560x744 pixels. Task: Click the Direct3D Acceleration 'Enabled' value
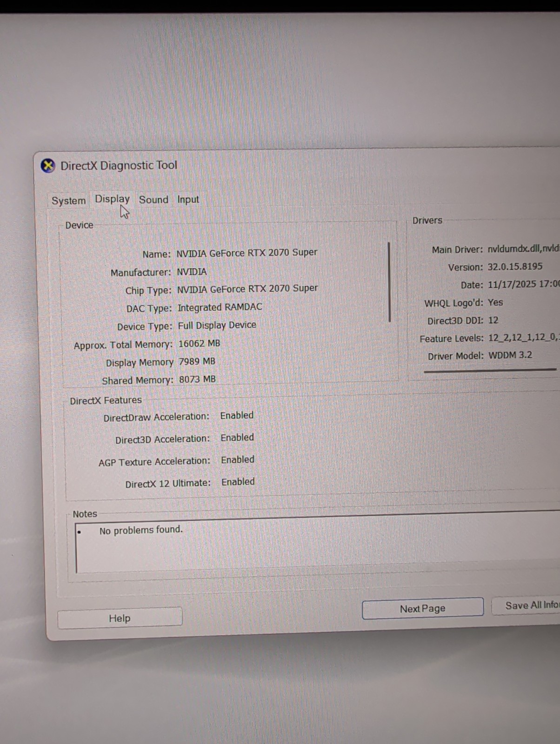[x=237, y=438]
